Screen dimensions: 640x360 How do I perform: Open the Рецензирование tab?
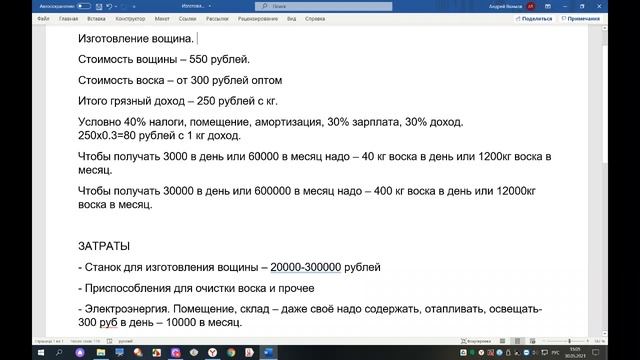click(258, 19)
